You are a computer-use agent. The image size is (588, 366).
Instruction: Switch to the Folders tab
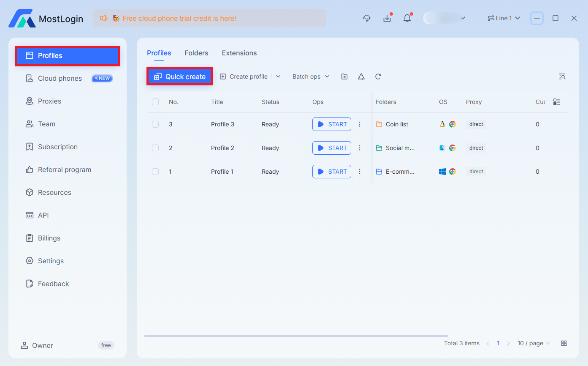click(x=196, y=53)
